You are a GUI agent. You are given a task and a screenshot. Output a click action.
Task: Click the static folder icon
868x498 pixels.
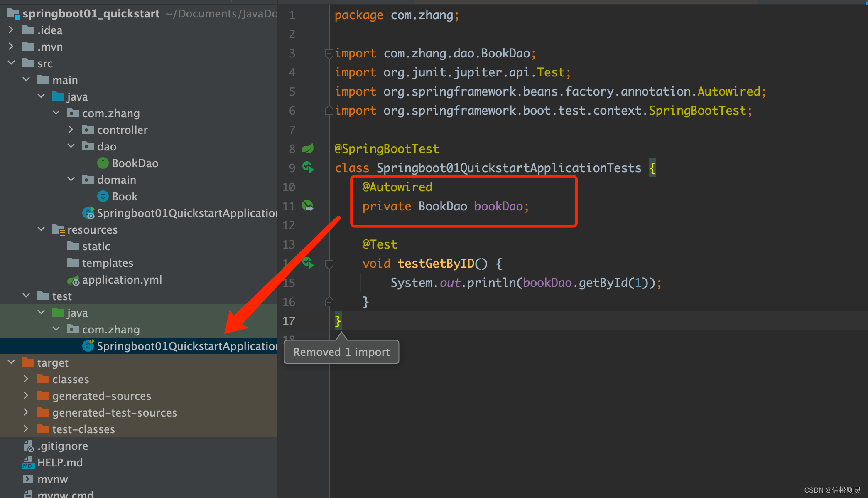(73, 246)
